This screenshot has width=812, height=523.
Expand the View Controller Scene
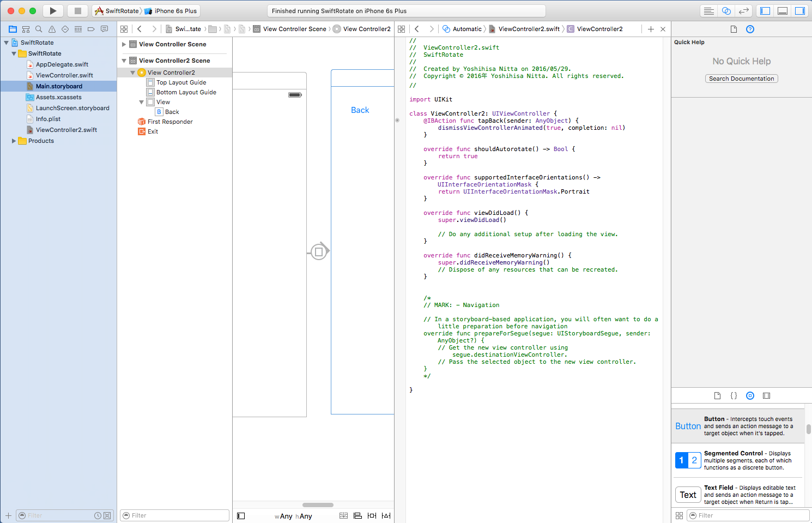(x=124, y=45)
